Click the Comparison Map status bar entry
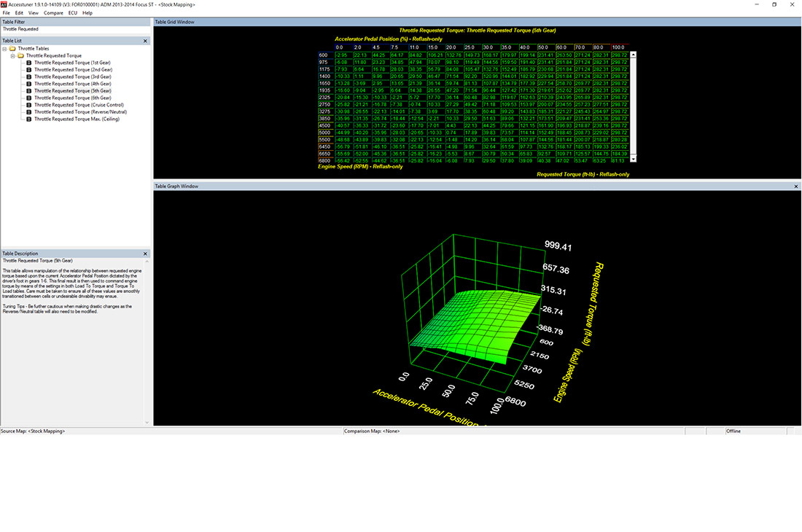This screenshot has width=802, height=532. (372, 431)
